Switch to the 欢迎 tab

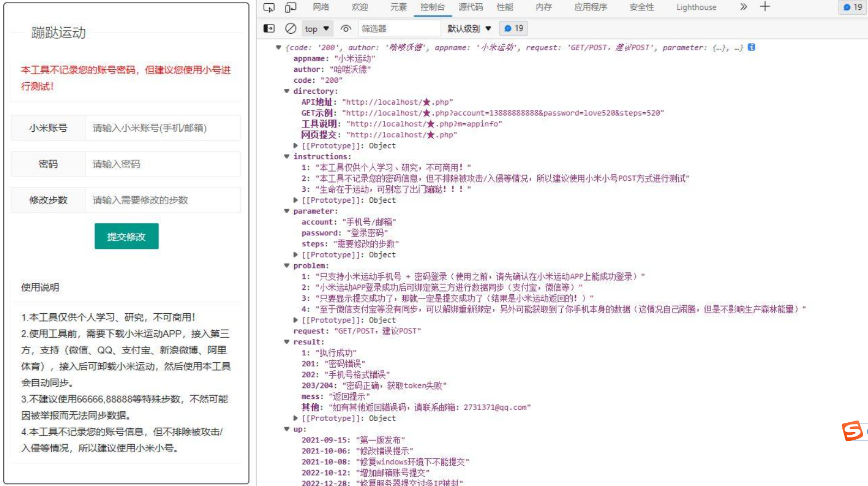tap(360, 7)
